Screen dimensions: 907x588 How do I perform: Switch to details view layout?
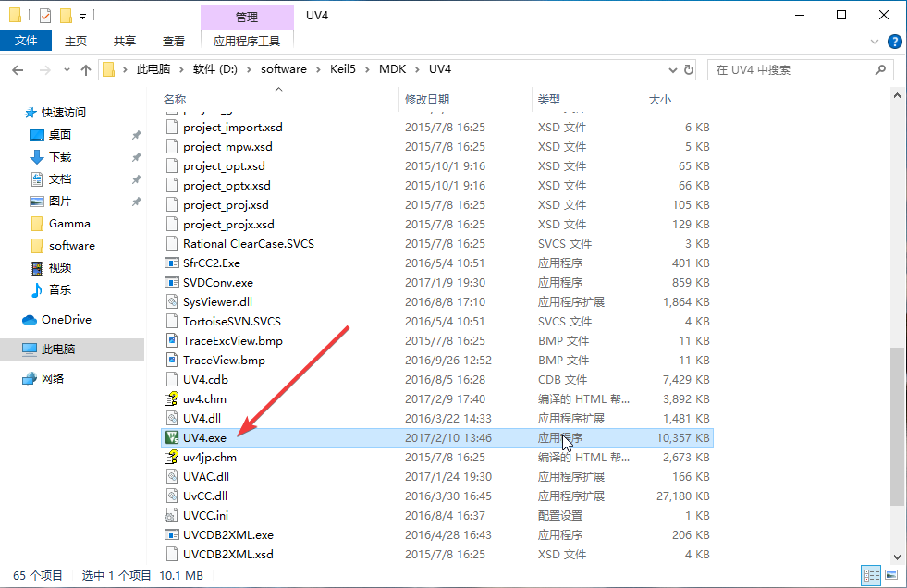871,575
